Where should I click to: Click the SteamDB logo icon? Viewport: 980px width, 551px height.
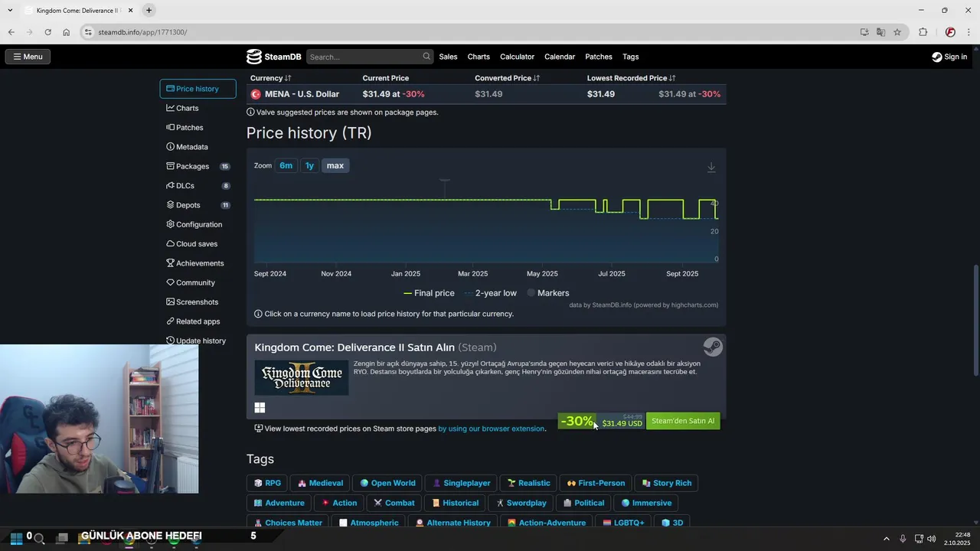[254, 57]
